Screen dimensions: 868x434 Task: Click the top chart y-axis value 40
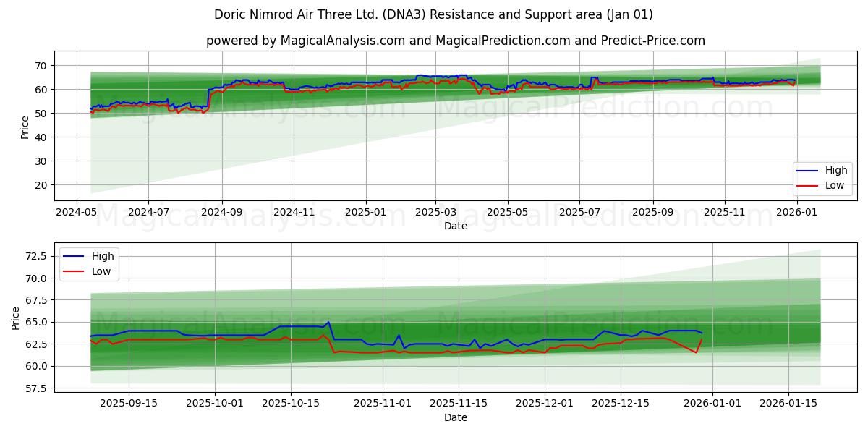[42, 137]
